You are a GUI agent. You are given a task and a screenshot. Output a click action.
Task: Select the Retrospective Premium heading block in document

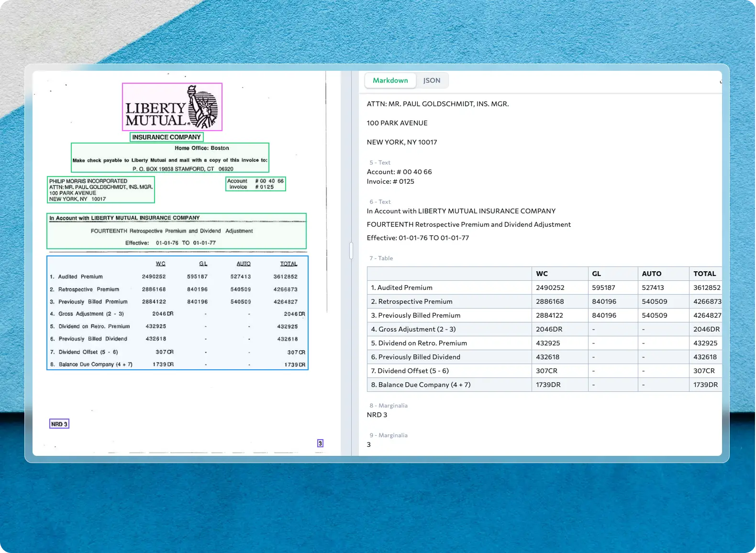click(176, 231)
